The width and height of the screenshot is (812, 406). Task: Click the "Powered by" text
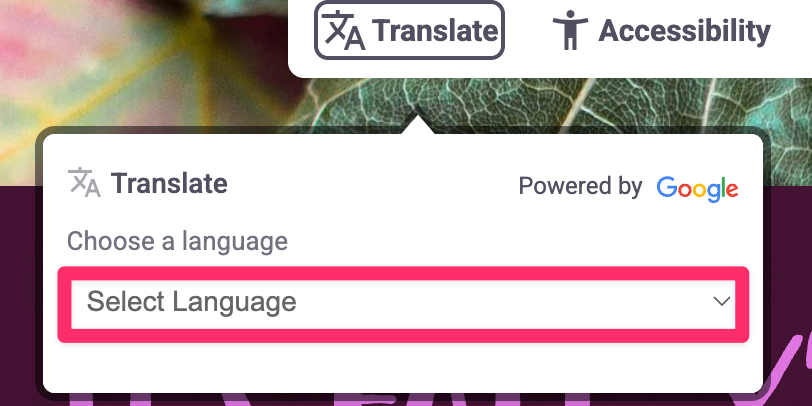[580, 187]
